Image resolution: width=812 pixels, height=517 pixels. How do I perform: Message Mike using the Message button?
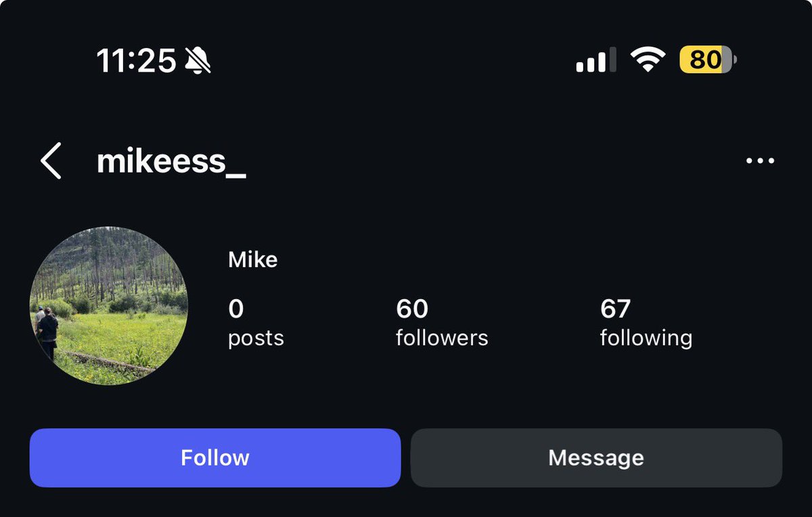coord(596,457)
